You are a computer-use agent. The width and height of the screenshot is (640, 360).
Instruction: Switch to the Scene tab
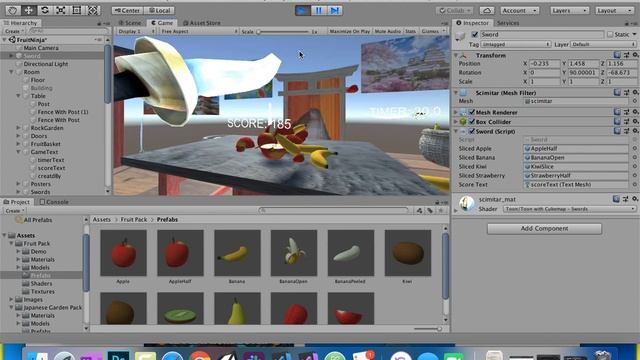pyautogui.click(x=130, y=23)
